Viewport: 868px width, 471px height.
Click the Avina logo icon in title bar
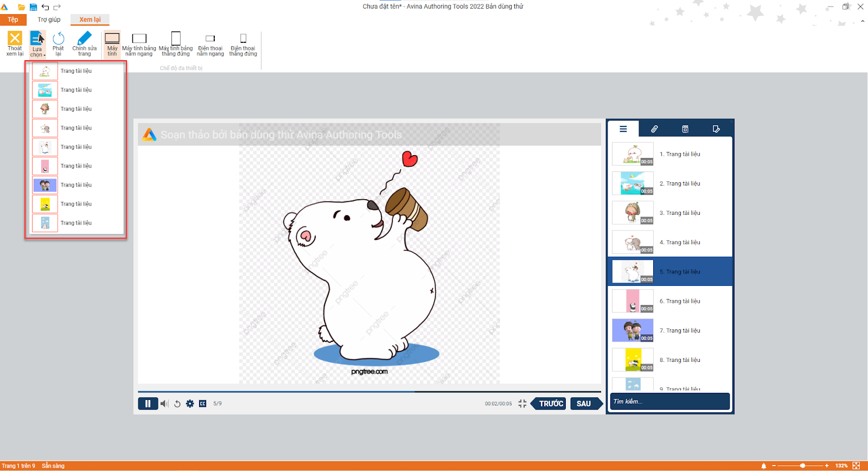pyautogui.click(x=4, y=7)
